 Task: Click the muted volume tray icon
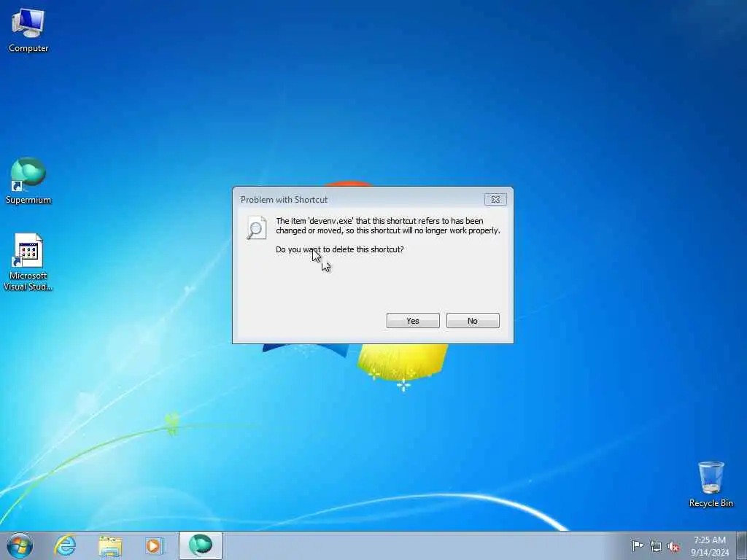point(673,546)
